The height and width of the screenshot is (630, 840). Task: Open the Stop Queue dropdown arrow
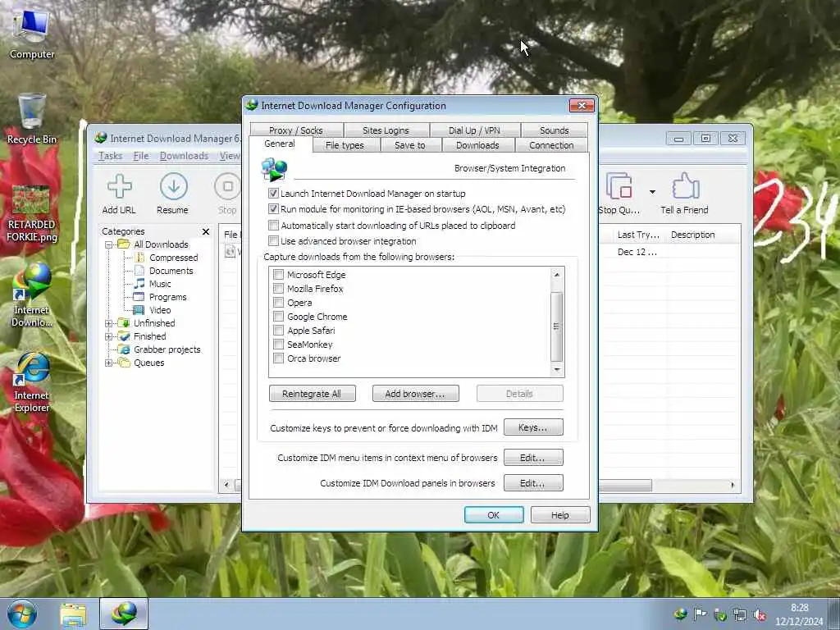pos(652,192)
